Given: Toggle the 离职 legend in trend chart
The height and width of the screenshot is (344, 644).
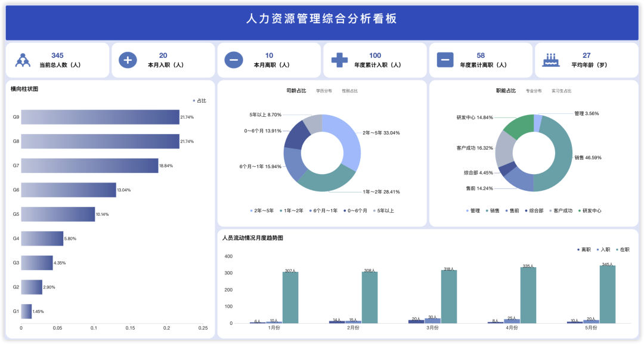Looking at the screenshot, I should coord(584,250).
